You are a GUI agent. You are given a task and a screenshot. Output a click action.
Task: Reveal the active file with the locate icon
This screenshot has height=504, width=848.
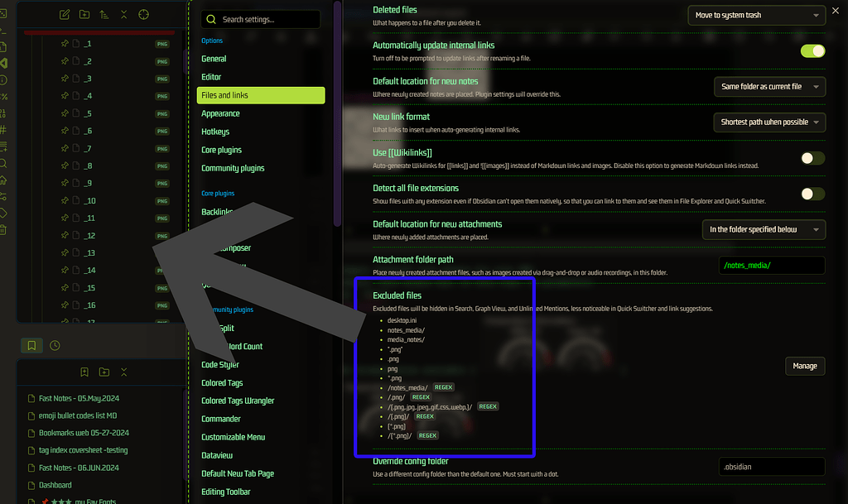click(x=143, y=14)
